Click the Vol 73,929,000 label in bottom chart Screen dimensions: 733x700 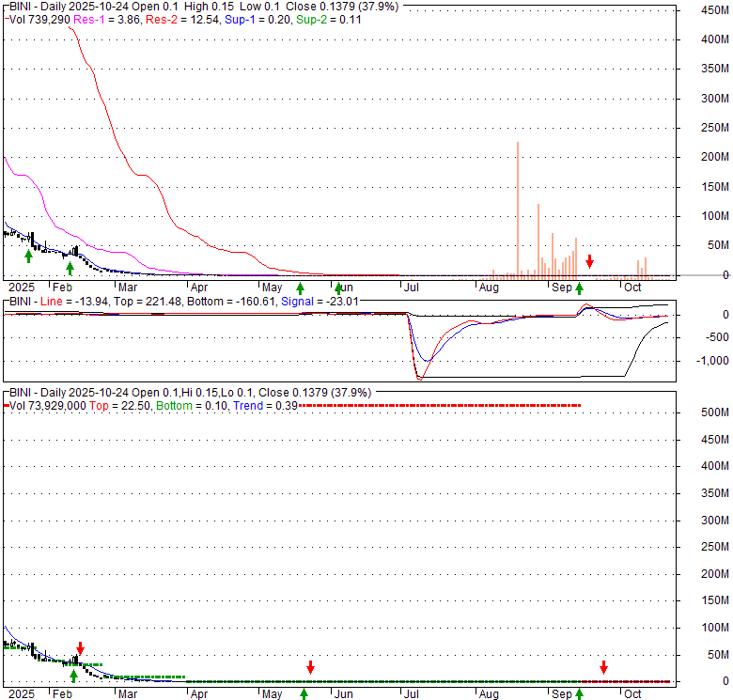click(x=49, y=405)
